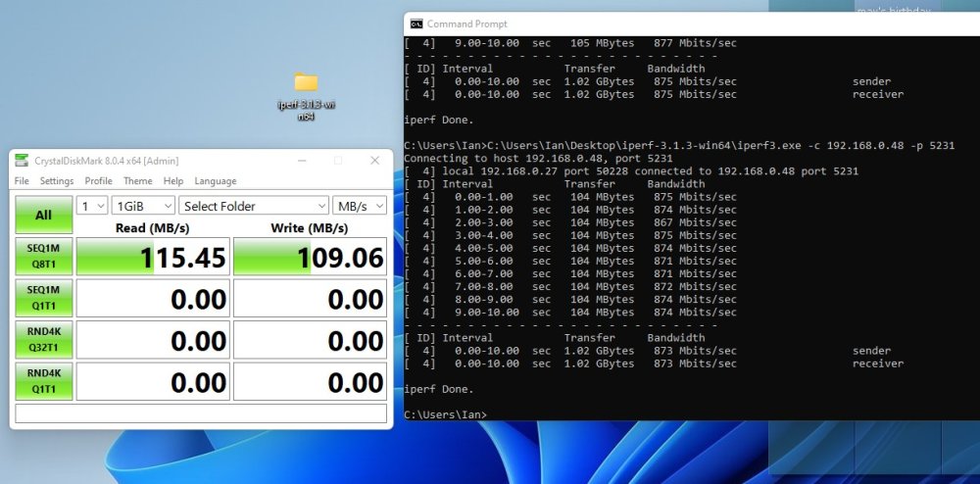Open the Settings menu in CrystalDiskMark
The height and width of the screenshot is (484, 980).
click(x=57, y=181)
